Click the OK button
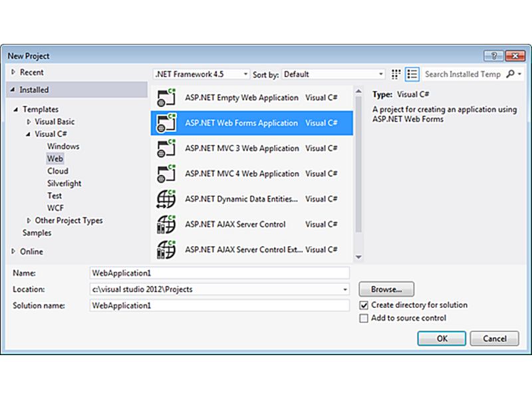The image size is (532, 399). [442, 338]
